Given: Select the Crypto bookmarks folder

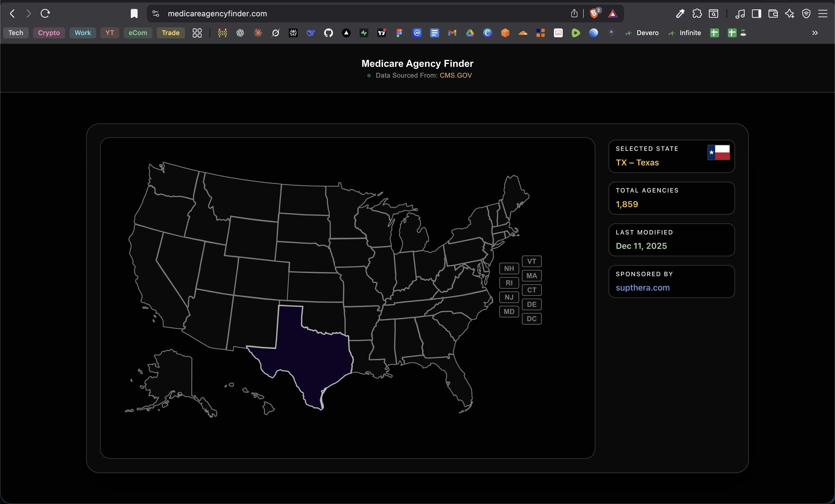Looking at the screenshot, I should (49, 33).
